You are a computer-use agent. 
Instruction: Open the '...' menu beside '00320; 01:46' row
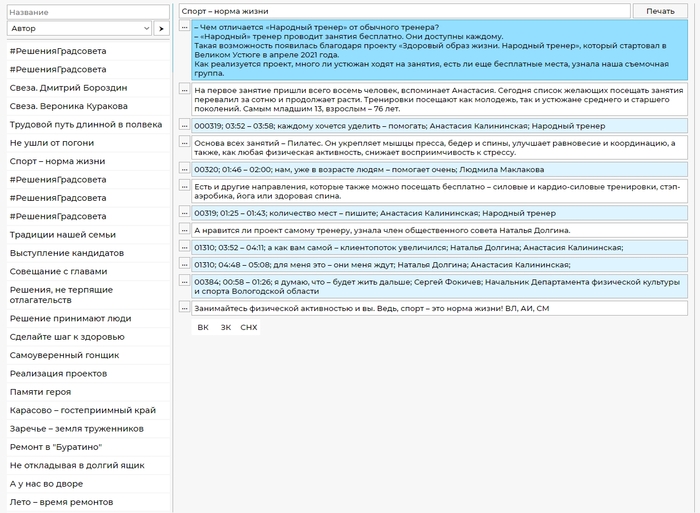click(184, 169)
